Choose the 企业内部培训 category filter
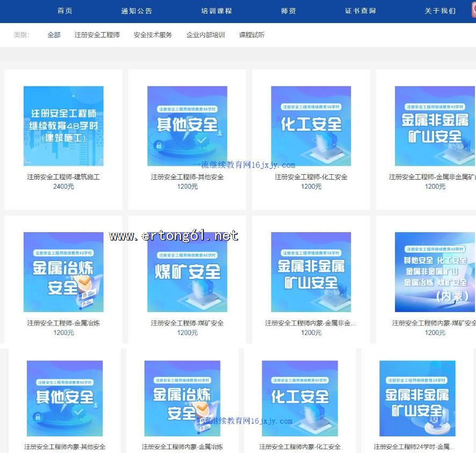The height and width of the screenshot is (453, 476). click(x=206, y=35)
